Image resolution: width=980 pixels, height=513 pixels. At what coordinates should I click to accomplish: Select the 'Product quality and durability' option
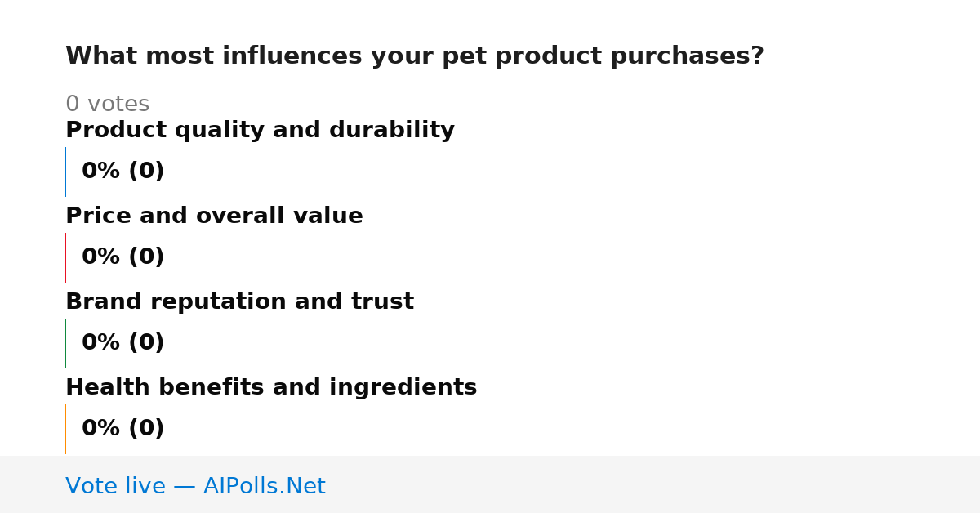pyautogui.click(x=260, y=131)
